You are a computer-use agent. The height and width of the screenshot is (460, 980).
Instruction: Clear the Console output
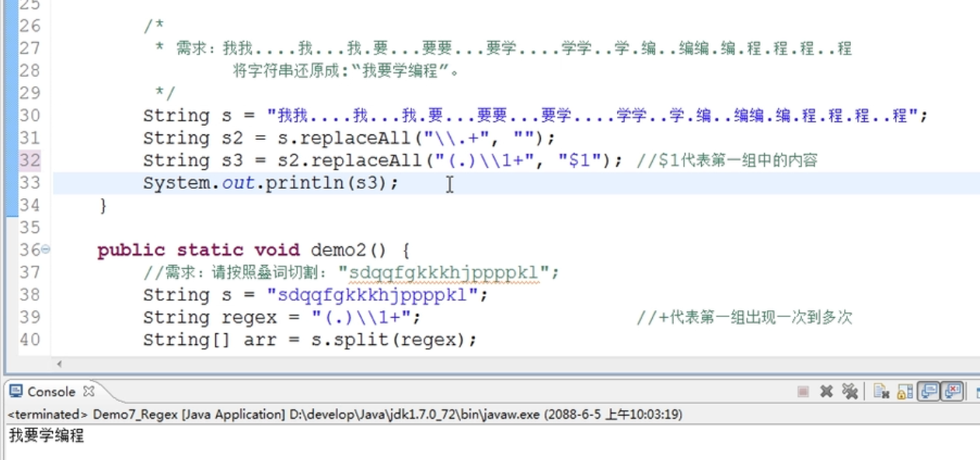coord(881,392)
